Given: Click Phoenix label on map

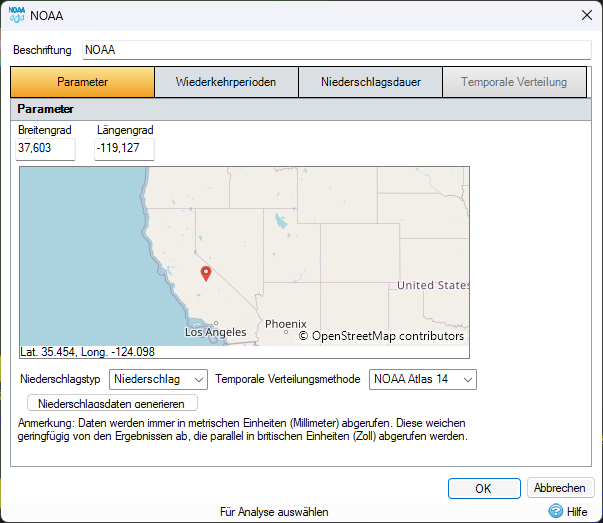Looking at the screenshot, I should click(286, 324).
